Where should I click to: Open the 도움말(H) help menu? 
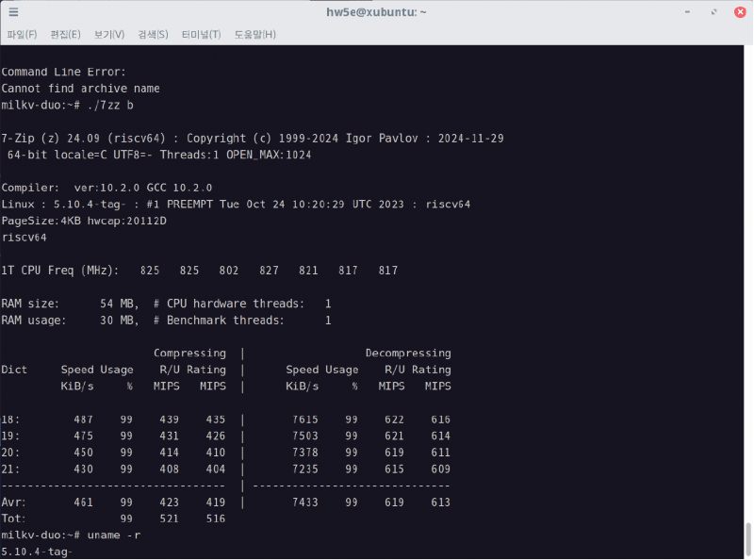[x=254, y=34]
